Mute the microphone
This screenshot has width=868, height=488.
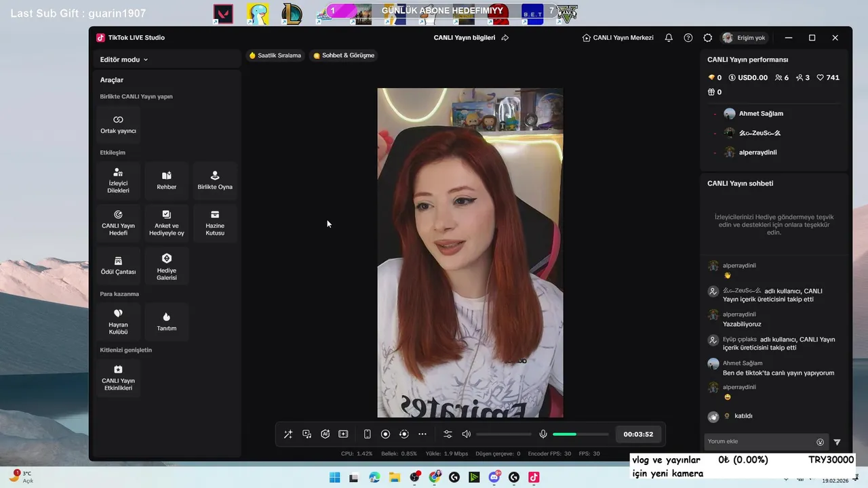point(543,434)
